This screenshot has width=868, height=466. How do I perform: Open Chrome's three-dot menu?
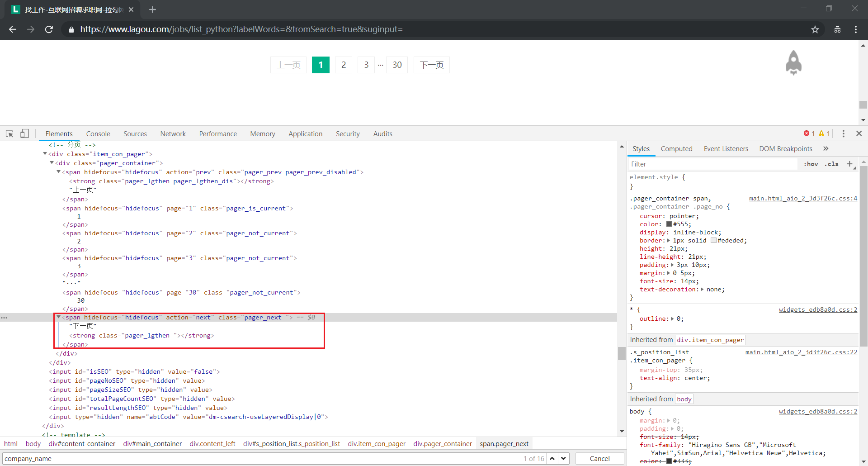coord(856,29)
